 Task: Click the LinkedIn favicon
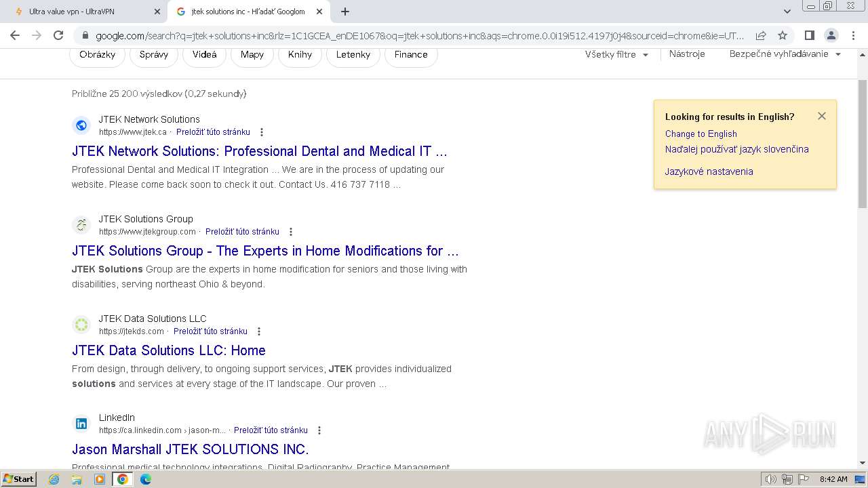(x=81, y=424)
